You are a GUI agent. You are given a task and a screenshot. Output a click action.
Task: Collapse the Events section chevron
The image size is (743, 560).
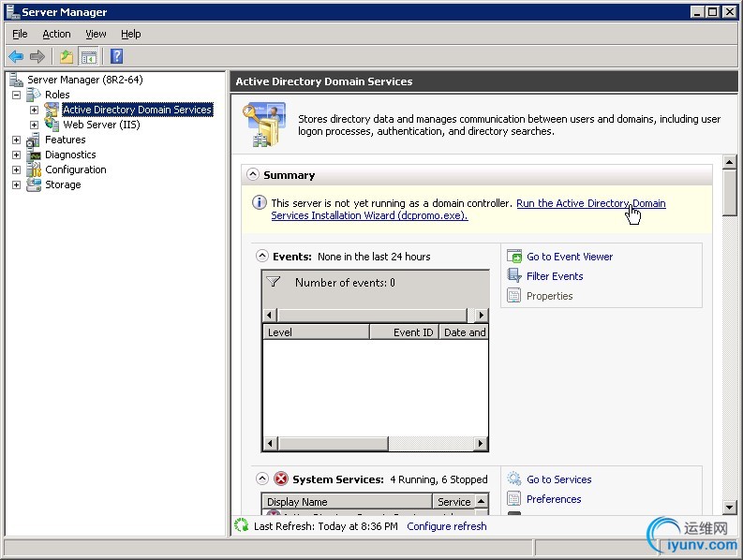point(262,257)
